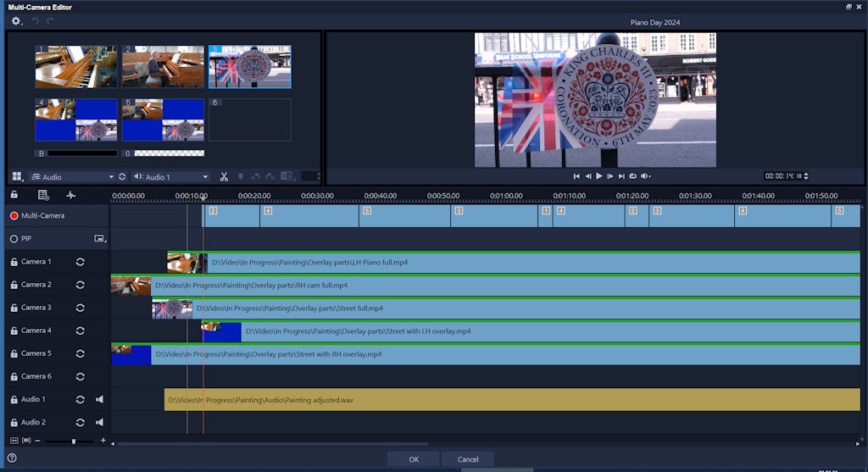Click the Sync button next to Audio dropdown

(122, 176)
